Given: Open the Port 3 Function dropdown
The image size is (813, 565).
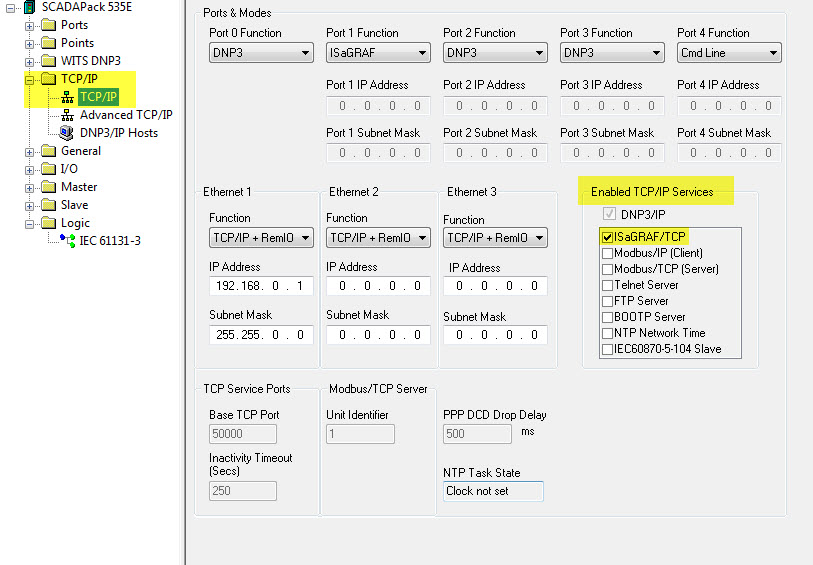Looking at the screenshot, I should [612, 53].
